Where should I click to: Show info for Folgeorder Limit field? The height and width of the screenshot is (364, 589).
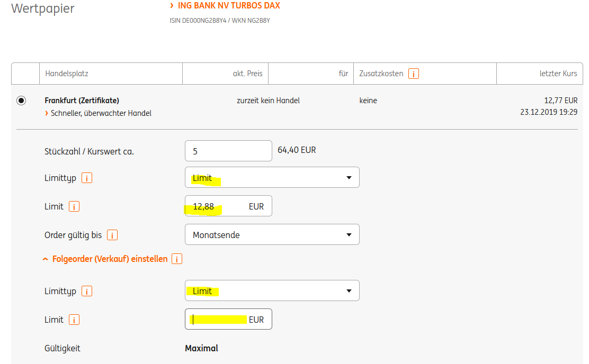[x=74, y=320]
